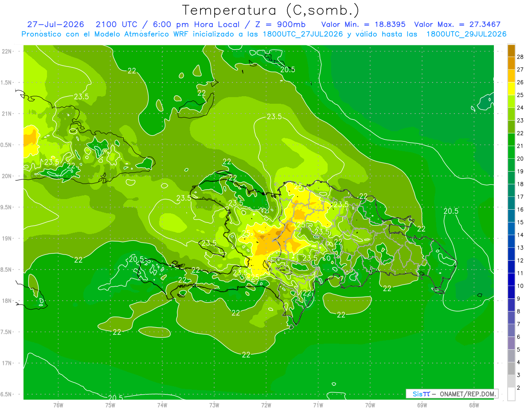Click the legend value "28"
This screenshot has width=532, height=411.
tap(520, 57)
